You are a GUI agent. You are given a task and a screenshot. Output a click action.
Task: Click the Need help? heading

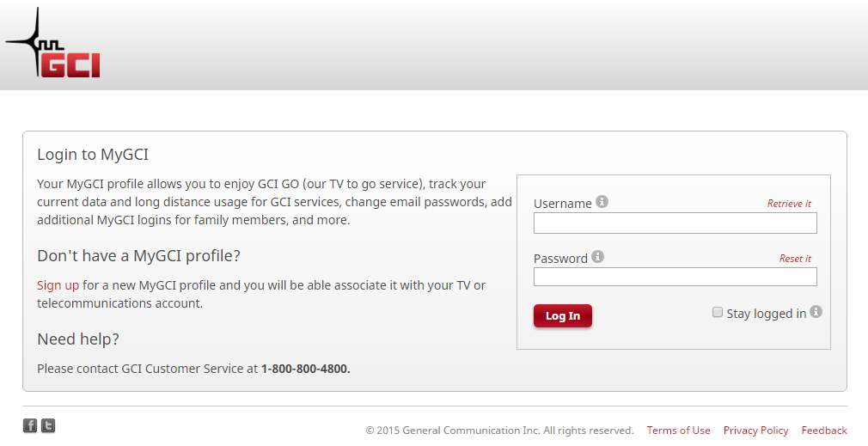point(78,339)
